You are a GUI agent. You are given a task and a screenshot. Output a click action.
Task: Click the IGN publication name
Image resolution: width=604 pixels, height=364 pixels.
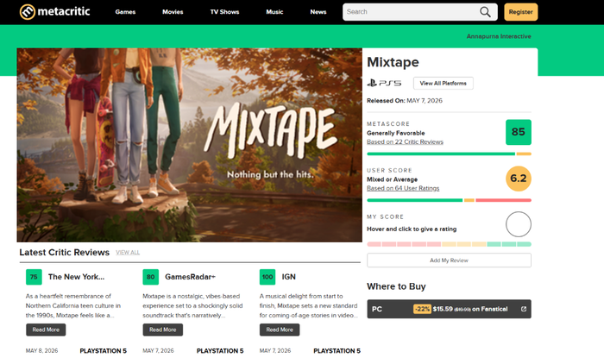288,277
